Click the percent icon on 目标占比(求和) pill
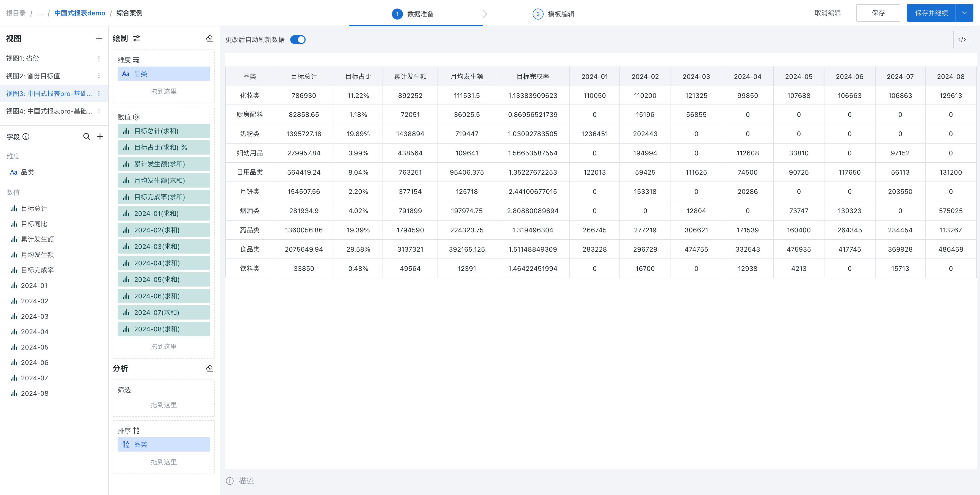Screen dimensions: 980x495 tap(184, 147)
